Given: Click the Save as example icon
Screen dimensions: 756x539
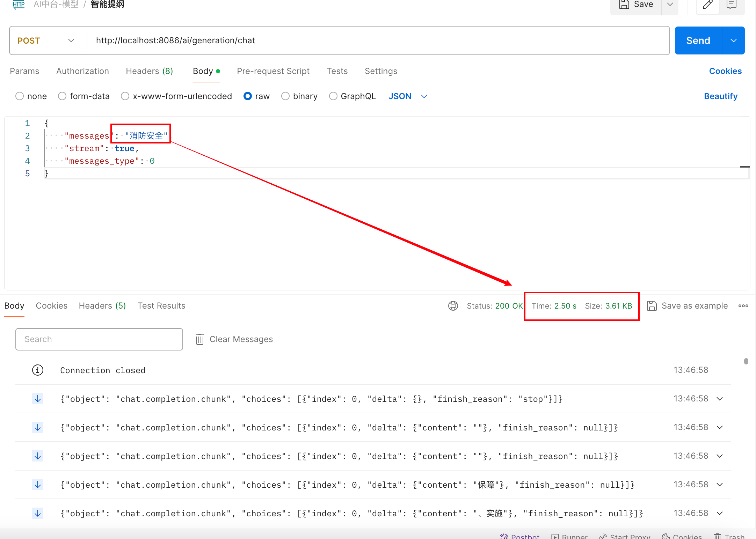Looking at the screenshot, I should (x=652, y=306).
